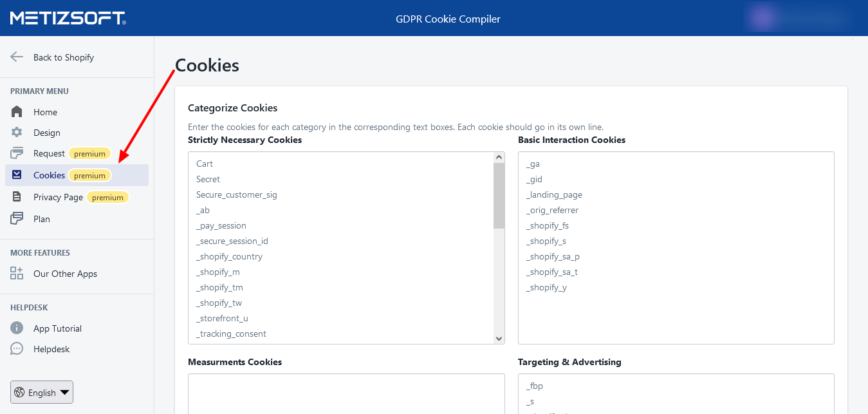Click the Privacy Page document icon
This screenshot has width=868, height=414.
[17, 197]
